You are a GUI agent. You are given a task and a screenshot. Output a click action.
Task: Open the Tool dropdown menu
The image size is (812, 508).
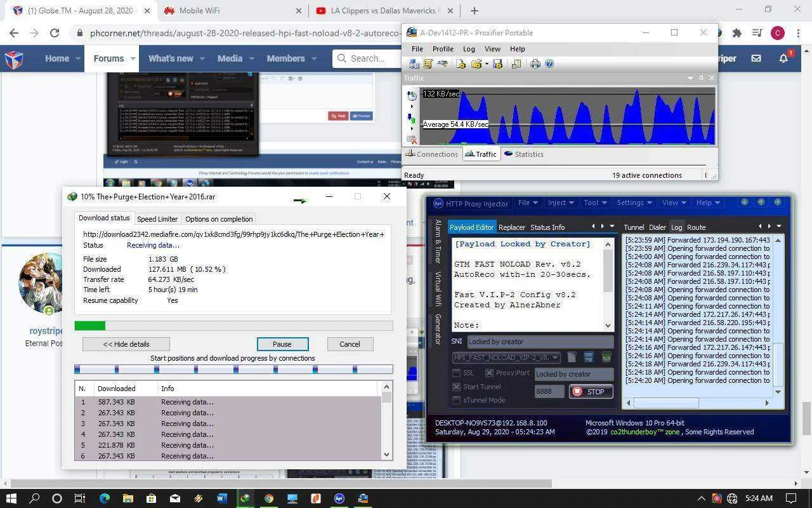(595, 203)
